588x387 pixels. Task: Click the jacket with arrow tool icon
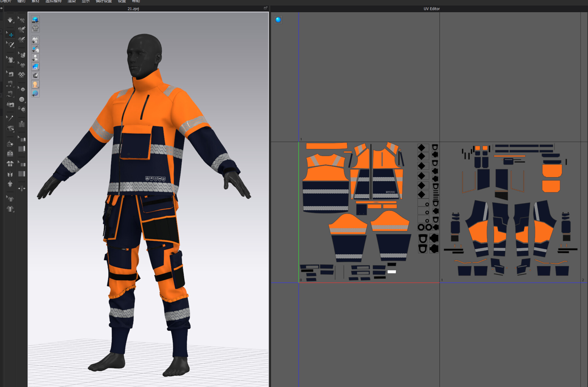[10, 198]
